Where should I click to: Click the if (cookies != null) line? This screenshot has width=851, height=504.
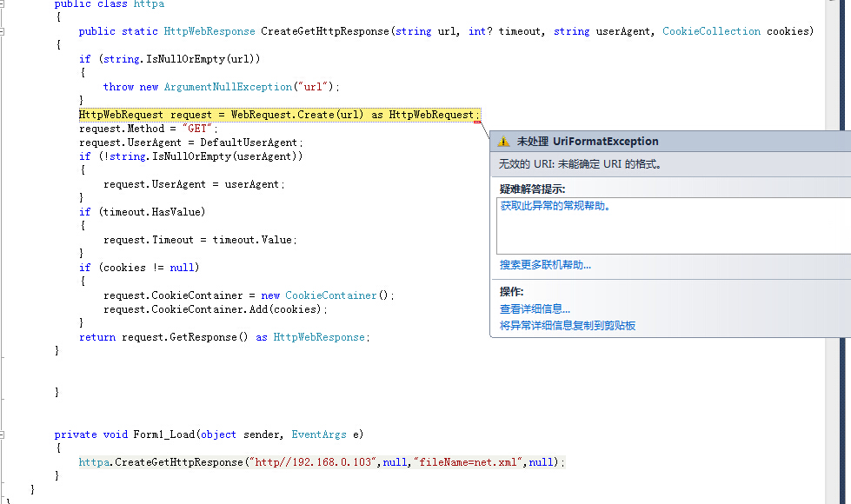[x=139, y=268]
